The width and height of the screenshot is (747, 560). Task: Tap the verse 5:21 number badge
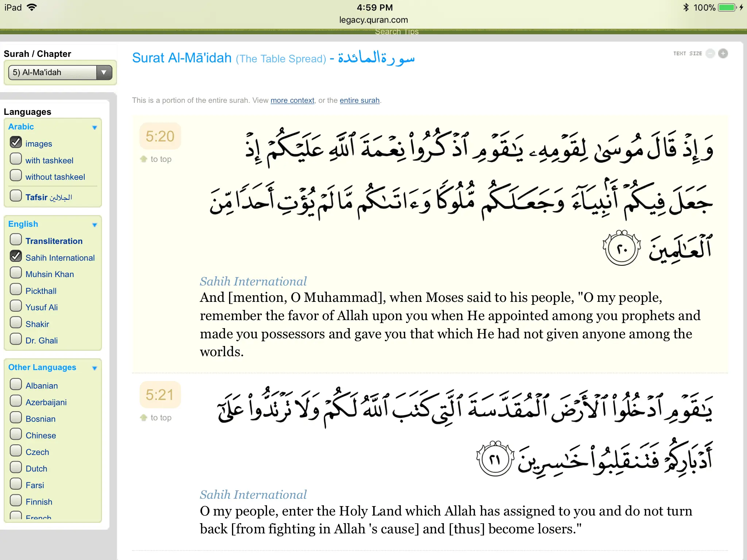coord(160,395)
